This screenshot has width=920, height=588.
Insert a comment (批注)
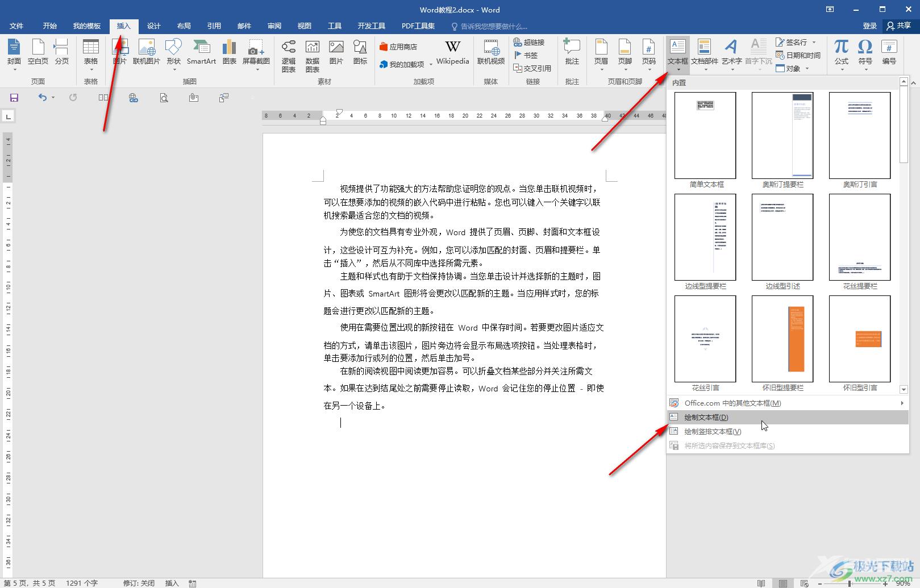click(x=572, y=52)
